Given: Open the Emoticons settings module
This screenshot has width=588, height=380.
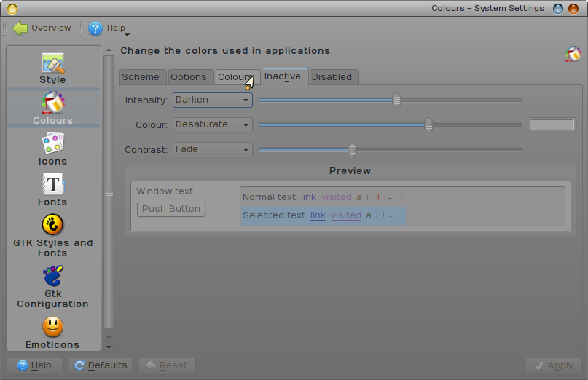Looking at the screenshot, I should pos(53,333).
